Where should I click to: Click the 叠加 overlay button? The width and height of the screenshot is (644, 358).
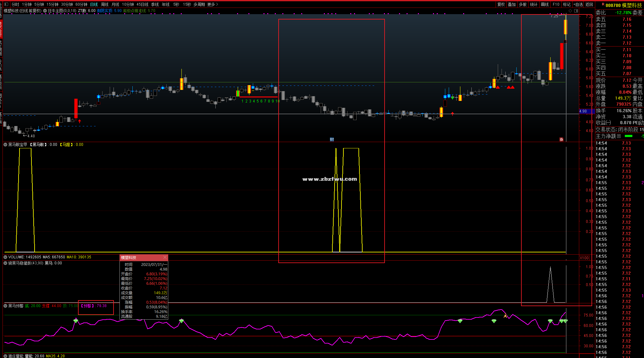point(512,4)
